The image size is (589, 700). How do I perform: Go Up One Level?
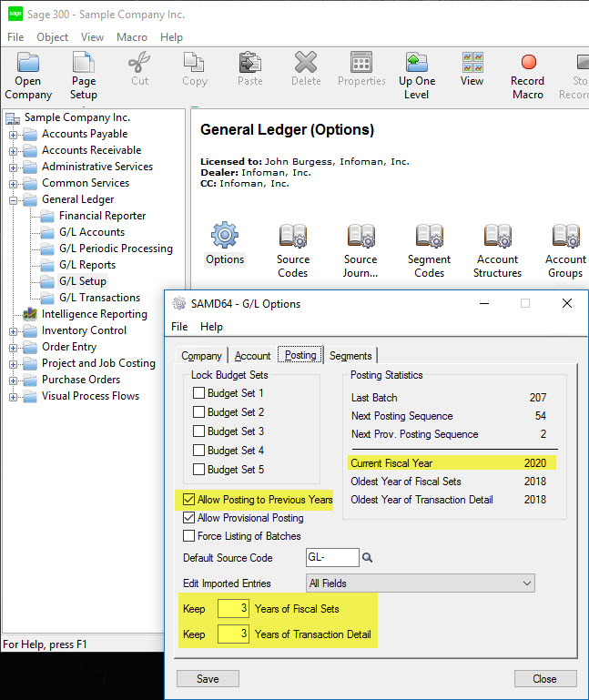[417, 62]
